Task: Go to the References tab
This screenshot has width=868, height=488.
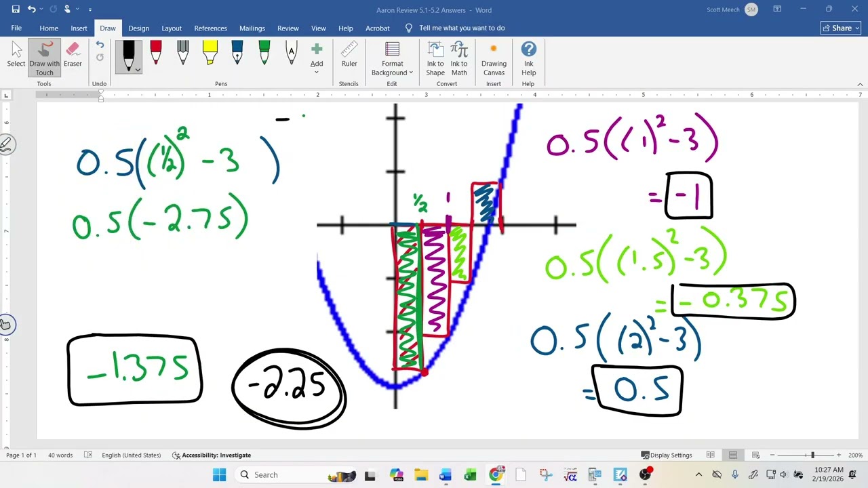Action: [x=210, y=28]
